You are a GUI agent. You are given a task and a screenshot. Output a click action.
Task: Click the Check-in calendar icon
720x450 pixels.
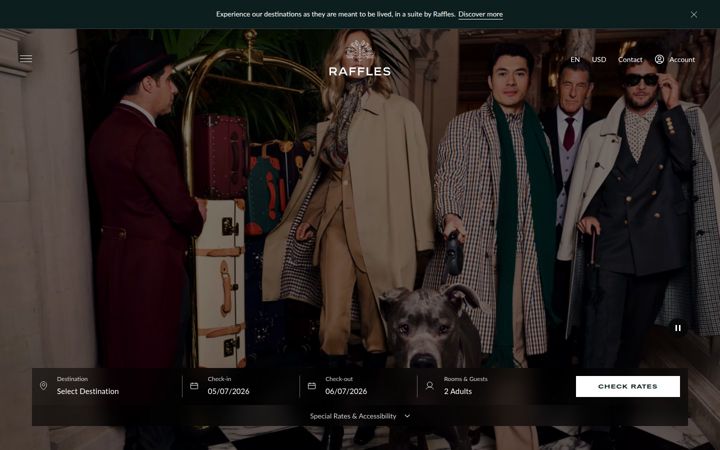pos(194,386)
